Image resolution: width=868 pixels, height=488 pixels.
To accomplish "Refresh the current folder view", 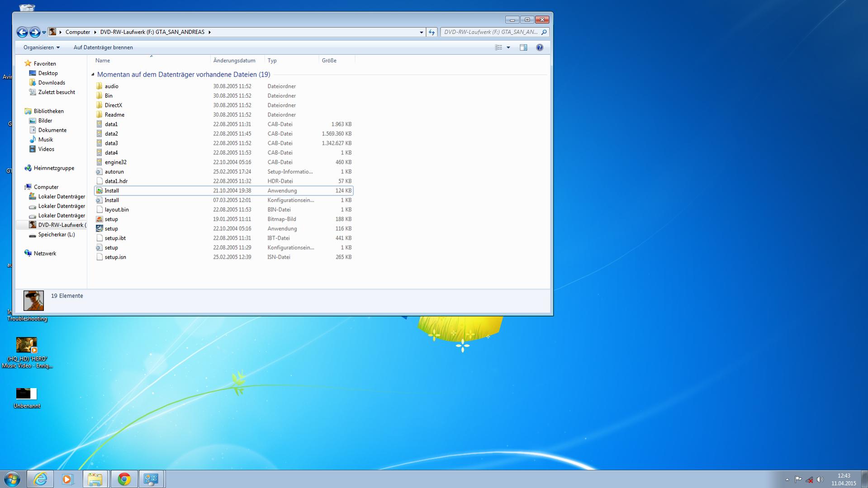I will coord(432,32).
